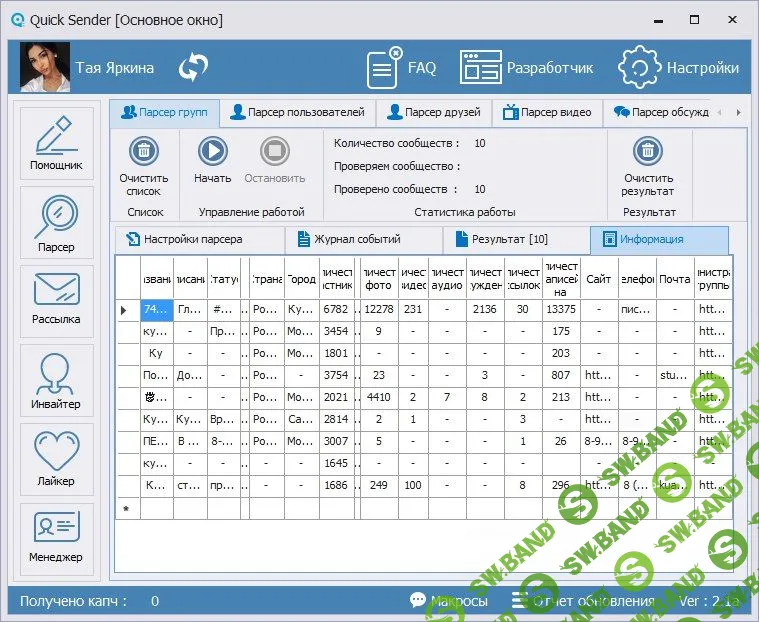Select cell with value 6782
The height and width of the screenshot is (622, 759).
click(x=336, y=309)
